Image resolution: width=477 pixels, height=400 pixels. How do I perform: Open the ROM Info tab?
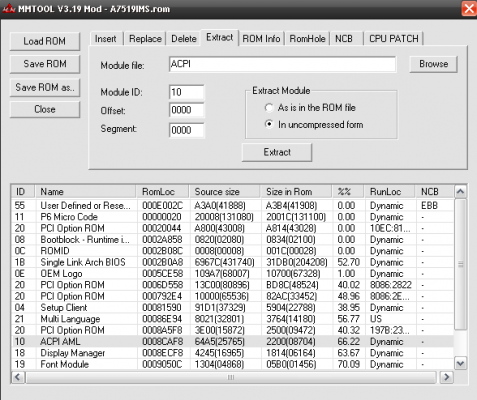261,39
